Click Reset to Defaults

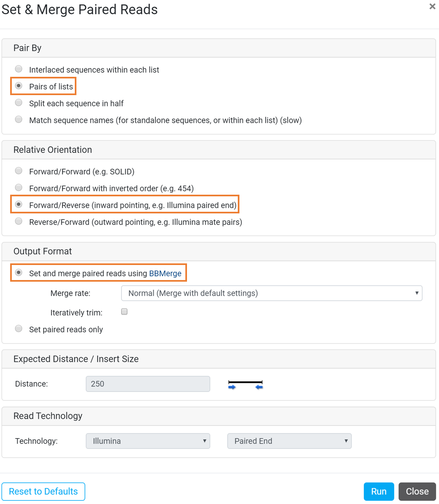(x=43, y=491)
